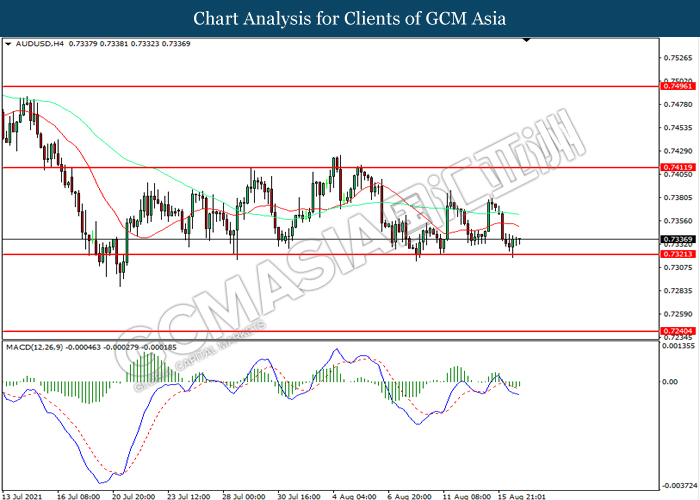This screenshot has width=700, height=500.
Task: Click the chart shift black triangle marker
Action: [x=526, y=40]
